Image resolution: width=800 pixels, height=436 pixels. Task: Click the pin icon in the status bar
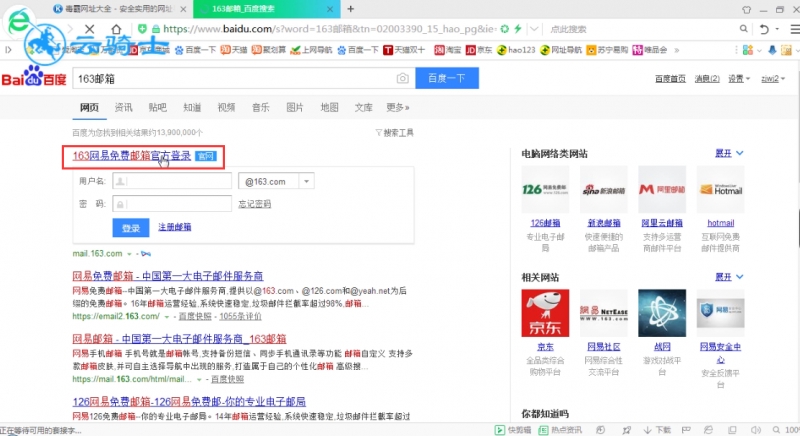coord(627,430)
